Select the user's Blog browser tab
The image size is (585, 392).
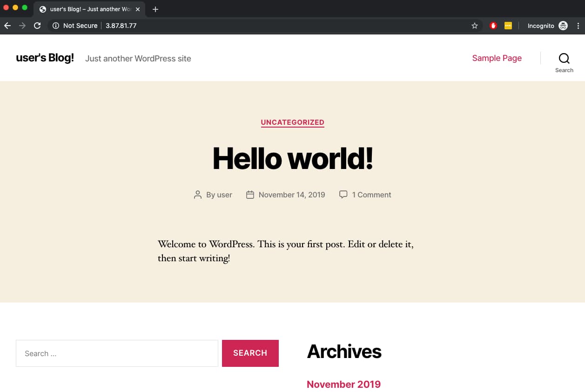pos(90,9)
